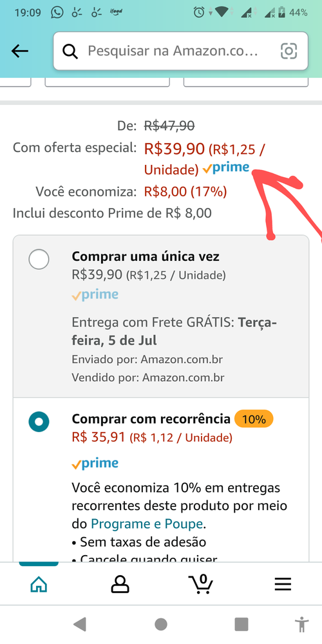Open the account profile icon
Screen dimensions: 322x644
tap(120, 584)
